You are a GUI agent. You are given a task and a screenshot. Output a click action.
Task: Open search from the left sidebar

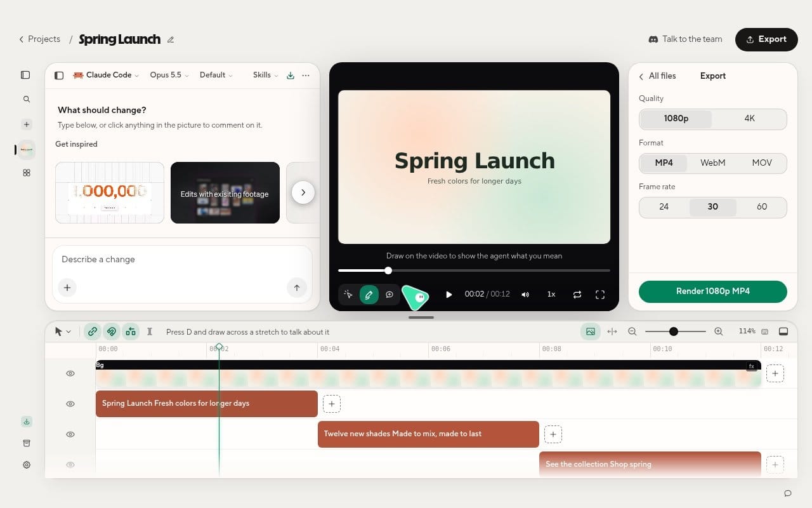pos(26,99)
